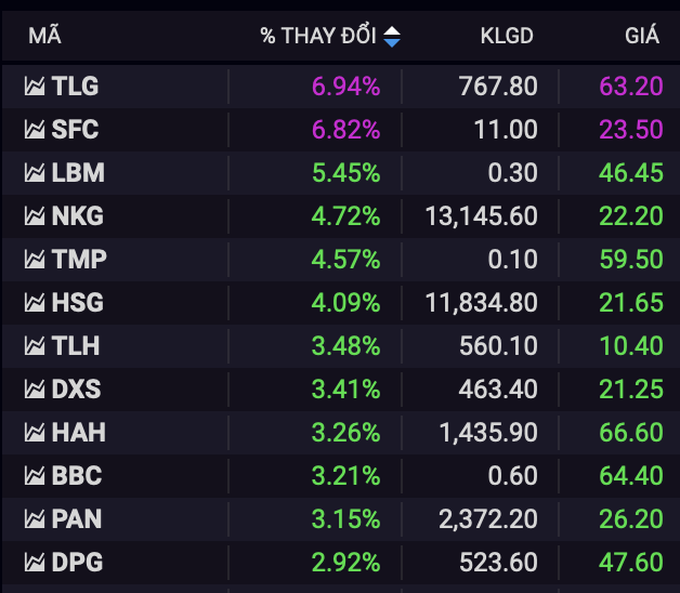Open the chart icon beside HSG
Viewport: 680px width, 593px height.
click(35, 302)
